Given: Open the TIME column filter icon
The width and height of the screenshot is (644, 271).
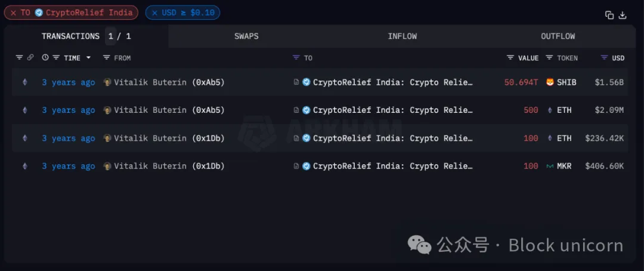Looking at the screenshot, I should click(57, 58).
